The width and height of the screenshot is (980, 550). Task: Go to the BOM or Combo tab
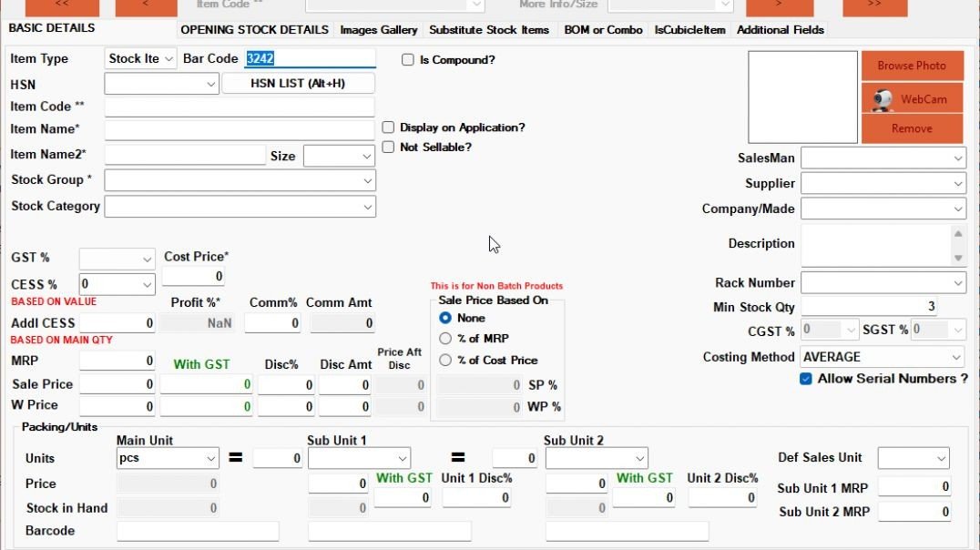click(x=602, y=30)
